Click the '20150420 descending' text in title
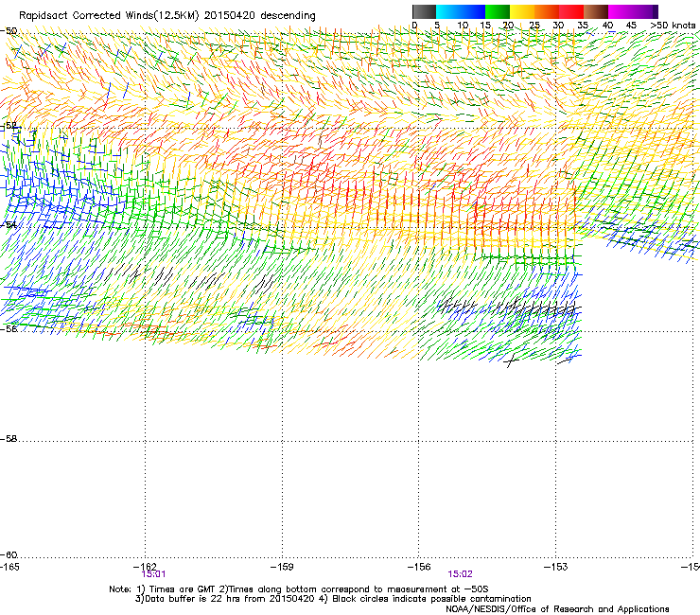Viewport: 700px width, 615px height. (260, 16)
